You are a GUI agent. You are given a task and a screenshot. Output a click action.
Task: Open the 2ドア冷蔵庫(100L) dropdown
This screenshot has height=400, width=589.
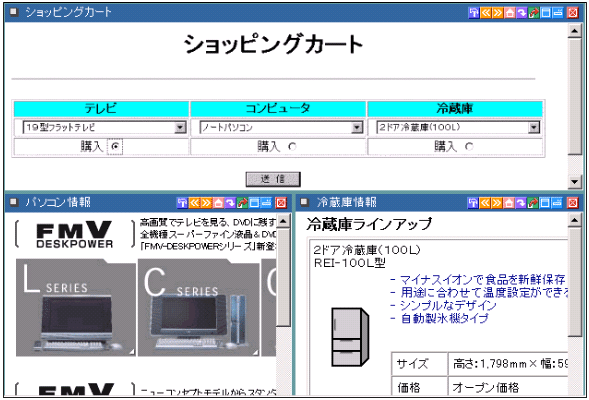pos(458,127)
